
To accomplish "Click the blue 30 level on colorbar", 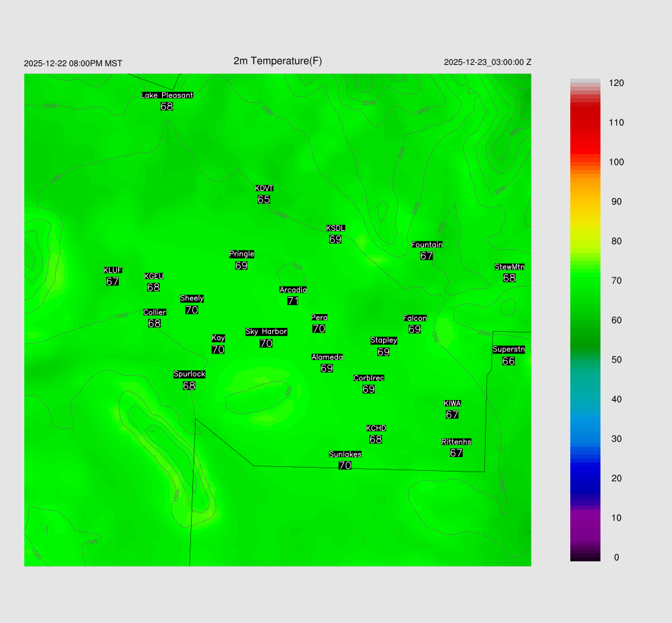I will (585, 439).
